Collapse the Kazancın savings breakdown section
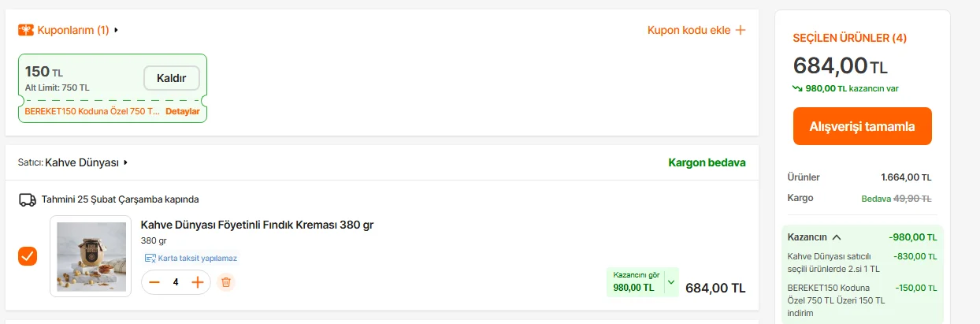This screenshot has height=324, width=980. [x=836, y=237]
